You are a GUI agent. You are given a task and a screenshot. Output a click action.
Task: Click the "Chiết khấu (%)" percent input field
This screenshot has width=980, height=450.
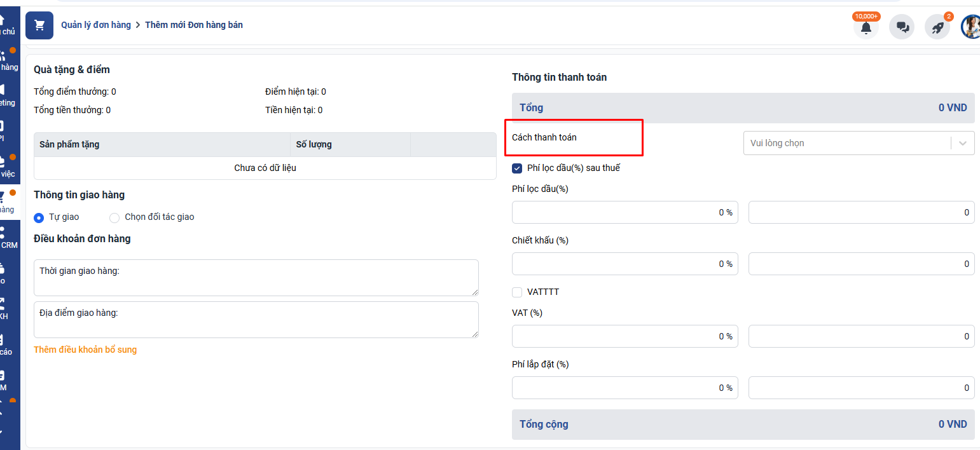(x=624, y=264)
